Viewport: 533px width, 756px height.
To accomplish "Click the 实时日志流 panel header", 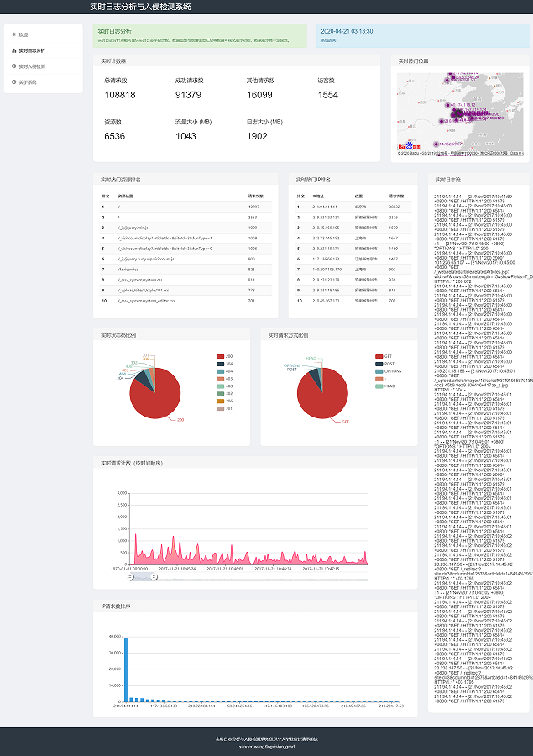I will (x=478, y=180).
